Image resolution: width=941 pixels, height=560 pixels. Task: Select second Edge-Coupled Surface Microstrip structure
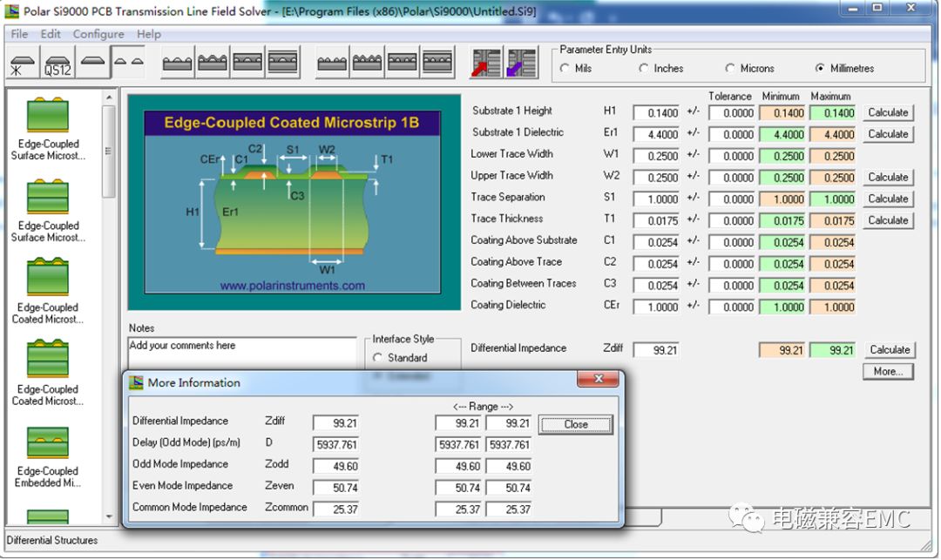[x=48, y=211]
